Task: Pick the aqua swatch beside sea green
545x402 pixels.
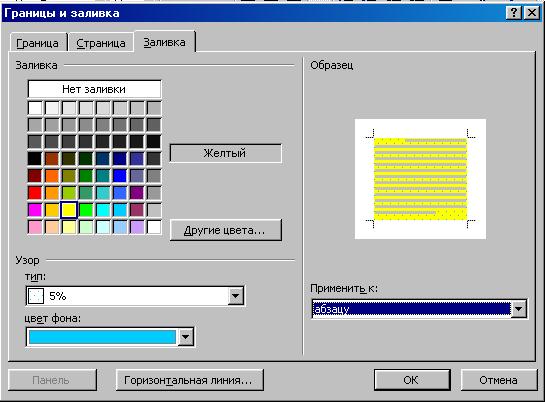Action: [x=103, y=193]
